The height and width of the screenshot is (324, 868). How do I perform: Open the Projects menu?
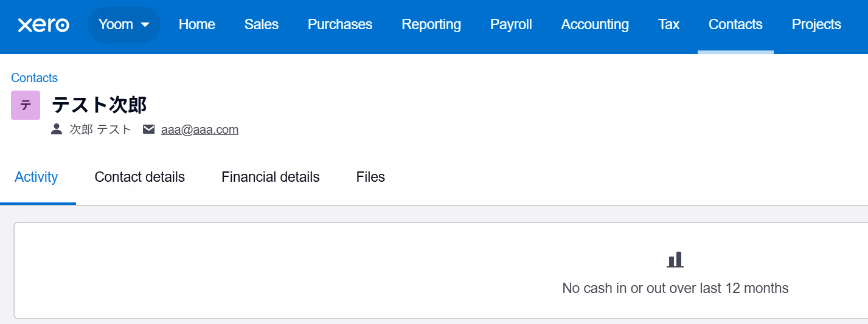(x=816, y=25)
